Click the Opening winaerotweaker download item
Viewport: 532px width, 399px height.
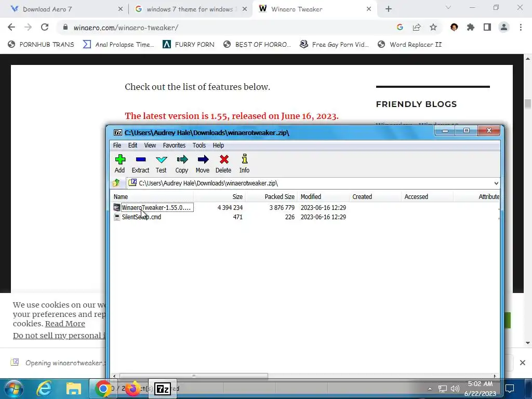(x=58, y=363)
